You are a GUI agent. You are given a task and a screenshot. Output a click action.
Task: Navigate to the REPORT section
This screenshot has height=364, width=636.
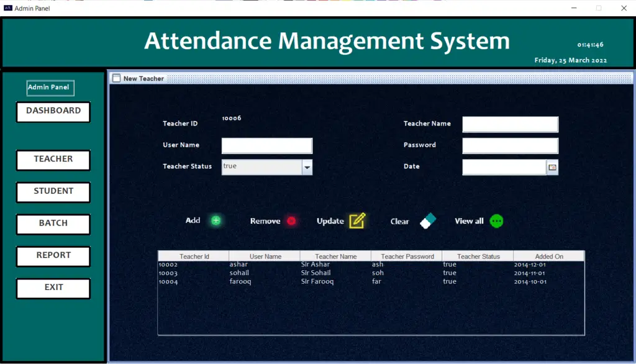(53, 256)
